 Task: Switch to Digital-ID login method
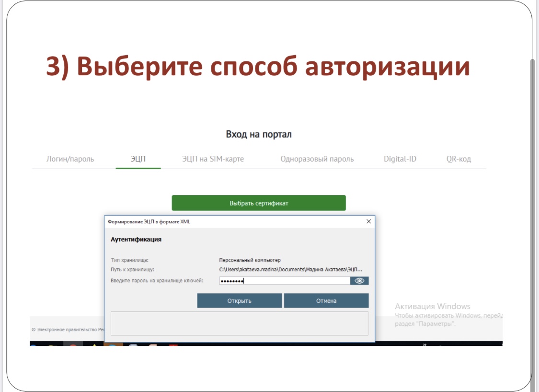400,159
